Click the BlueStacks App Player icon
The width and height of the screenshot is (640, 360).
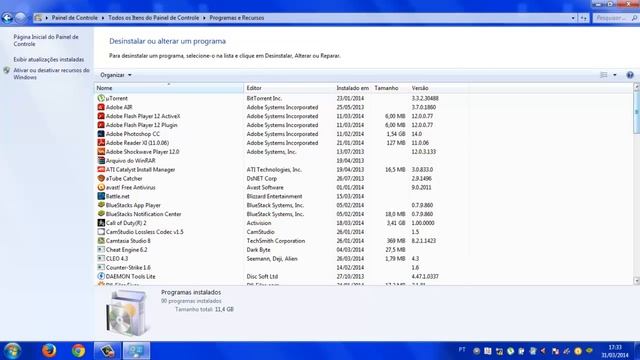(x=101, y=205)
